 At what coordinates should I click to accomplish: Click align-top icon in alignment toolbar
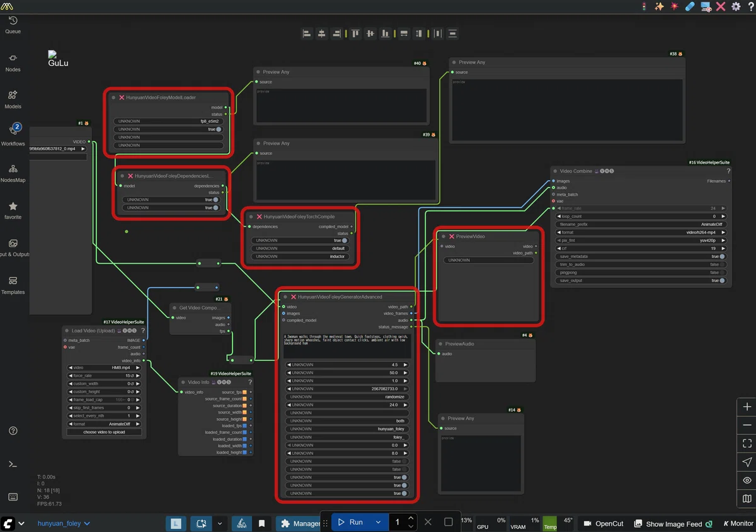355,33
